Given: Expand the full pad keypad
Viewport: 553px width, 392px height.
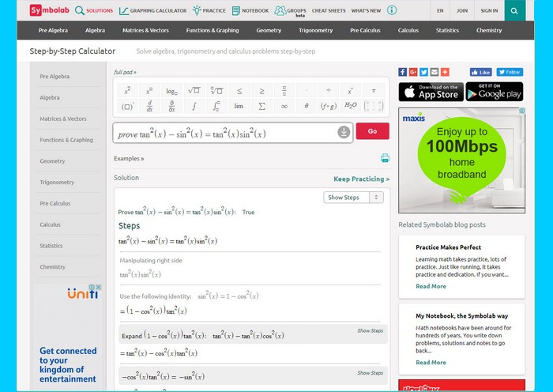Looking at the screenshot, I should coord(125,72).
